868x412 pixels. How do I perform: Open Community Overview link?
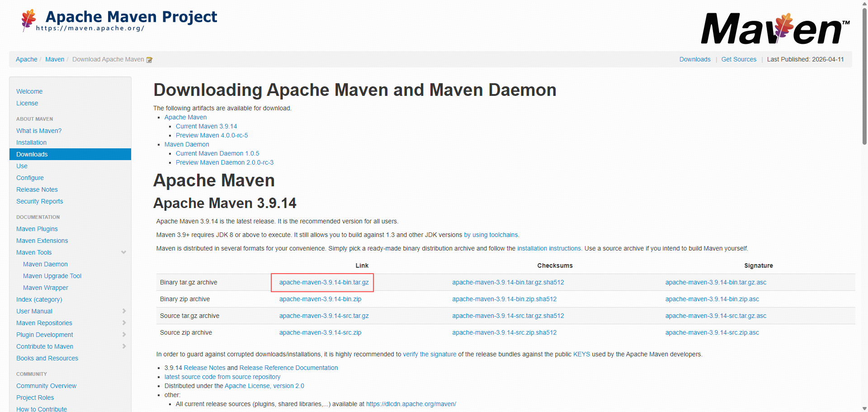[47, 386]
